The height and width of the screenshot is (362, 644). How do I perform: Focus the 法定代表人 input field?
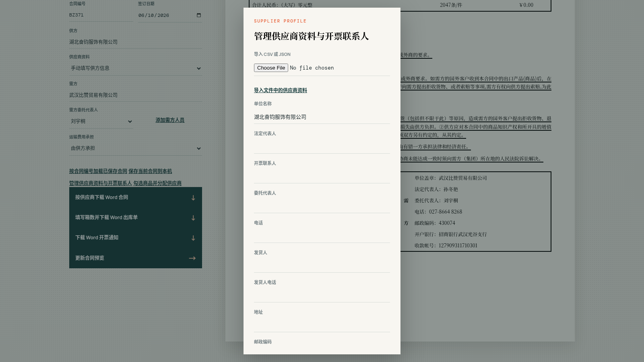click(322, 147)
